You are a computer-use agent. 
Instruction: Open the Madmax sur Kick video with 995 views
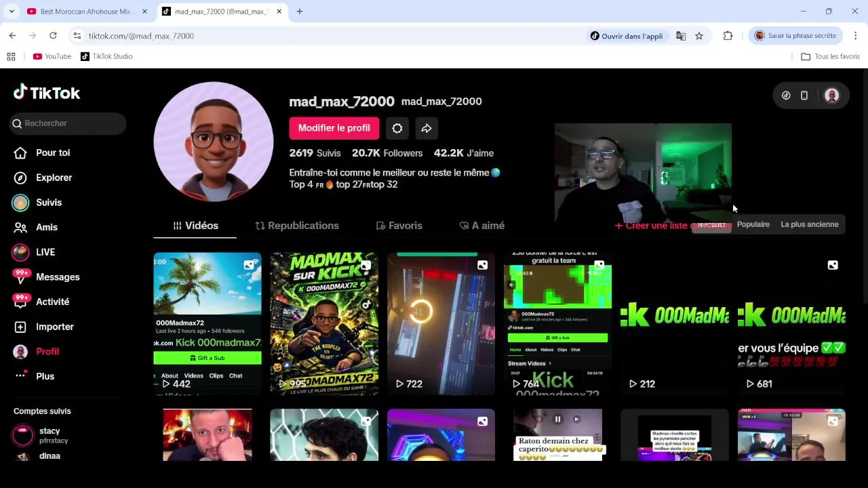(324, 324)
